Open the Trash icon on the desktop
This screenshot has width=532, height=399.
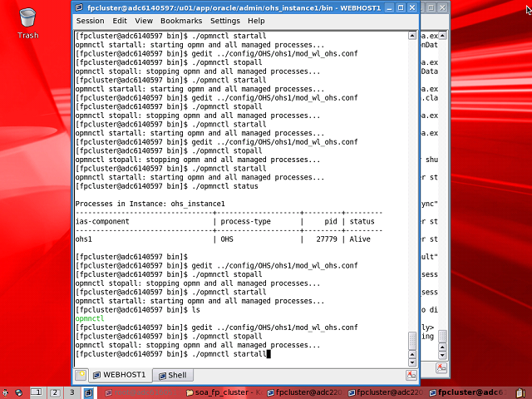click(x=27, y=23)
